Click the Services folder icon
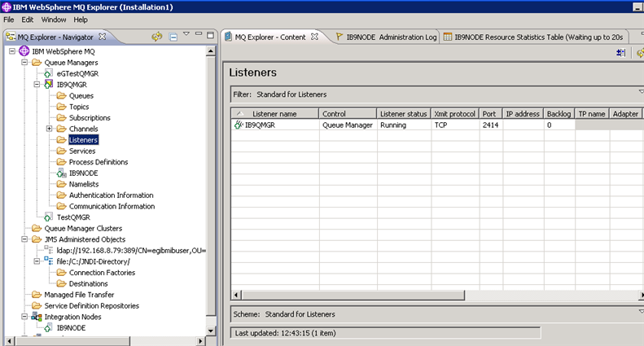This screenshot has height=346, width=644. (x=61, y=151)
